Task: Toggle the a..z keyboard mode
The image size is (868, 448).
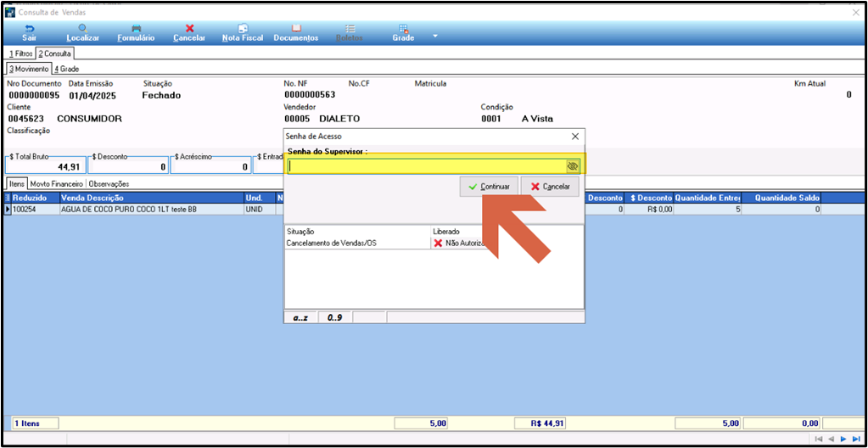Action: coord(300,317)
